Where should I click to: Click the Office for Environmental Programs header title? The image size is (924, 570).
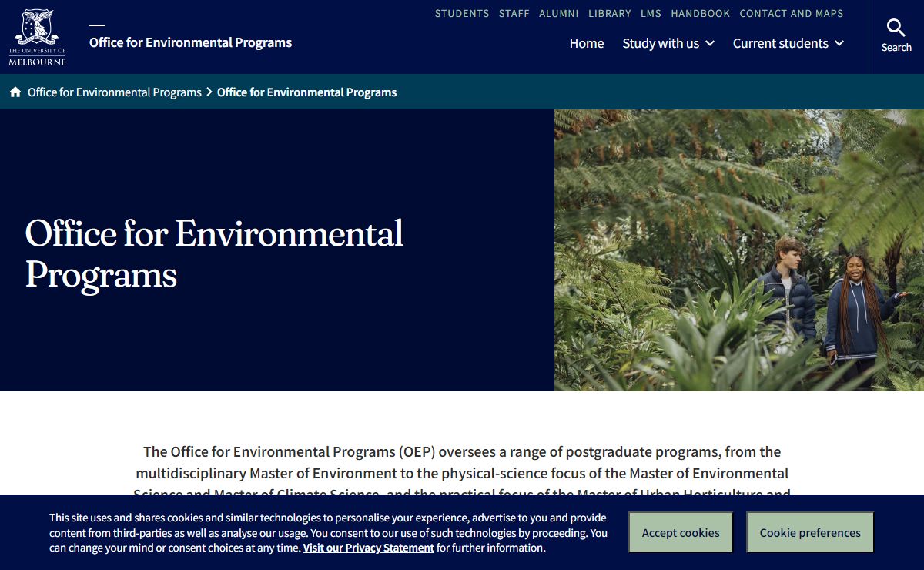[190, 42]
